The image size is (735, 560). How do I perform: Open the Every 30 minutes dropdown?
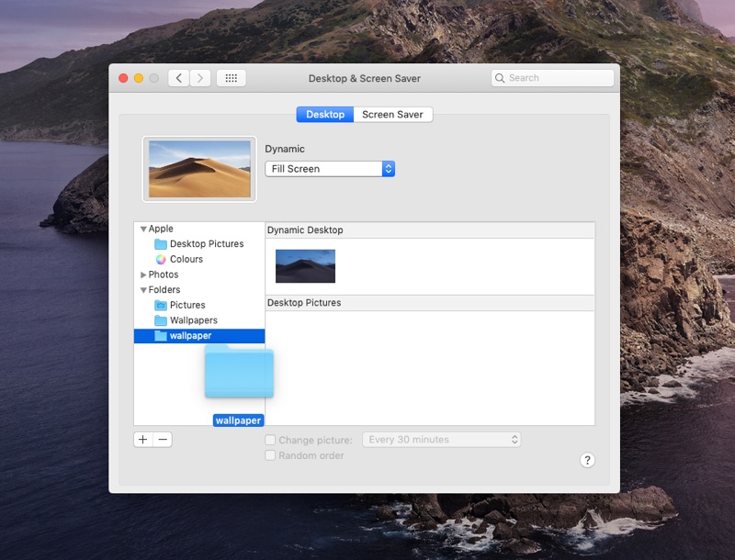442,440
